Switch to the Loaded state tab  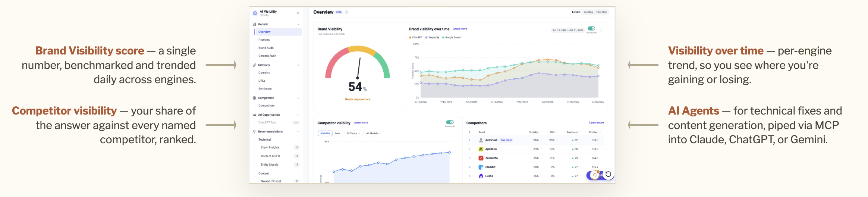pyautogui.click(x=576, y=12)
